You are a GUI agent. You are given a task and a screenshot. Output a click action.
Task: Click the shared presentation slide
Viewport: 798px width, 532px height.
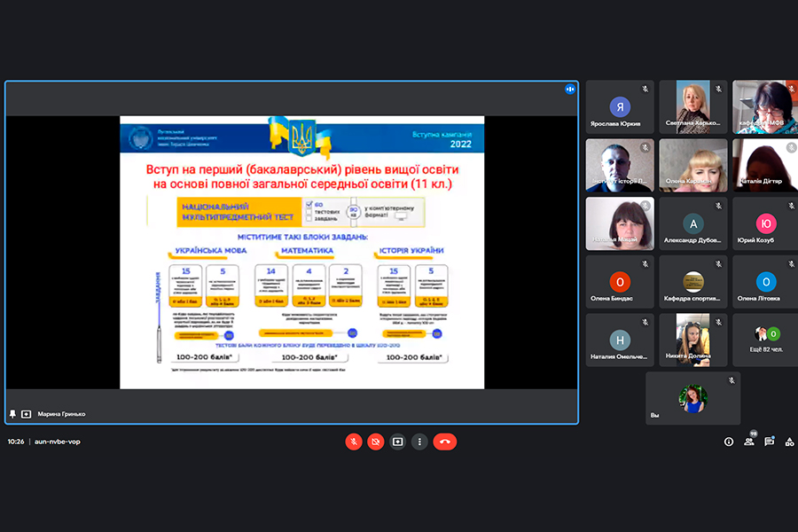(x=301, y=253)
